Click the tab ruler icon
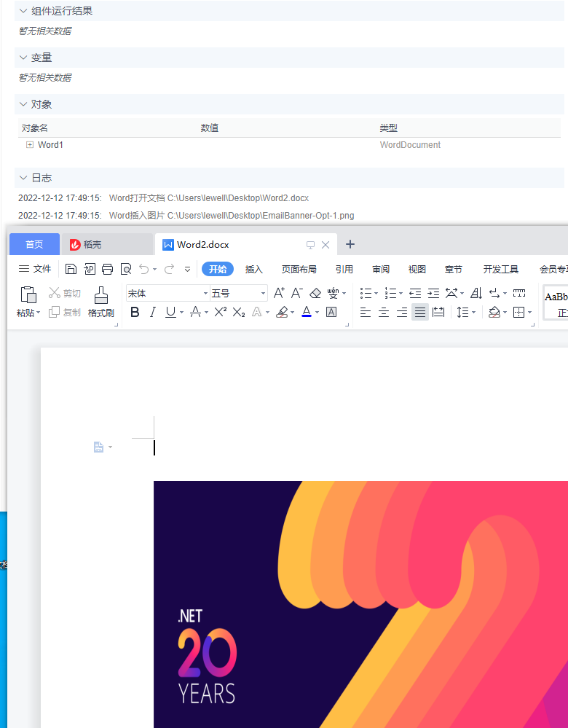The width and height of the screenshot is (568, 728). 519,293
